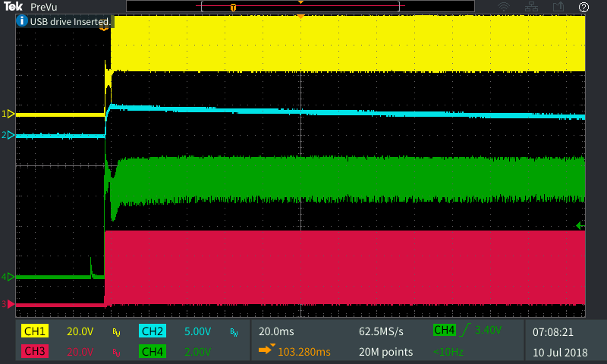Select the channel 1 yellow ground marker
The height and width of the screenshot is (364, 607).
point(8,114)
